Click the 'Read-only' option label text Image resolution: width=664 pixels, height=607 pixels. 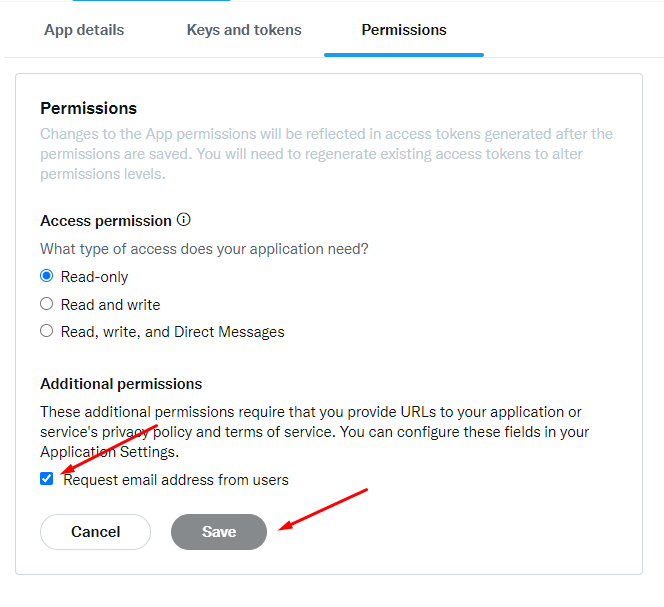click(95, 277)
